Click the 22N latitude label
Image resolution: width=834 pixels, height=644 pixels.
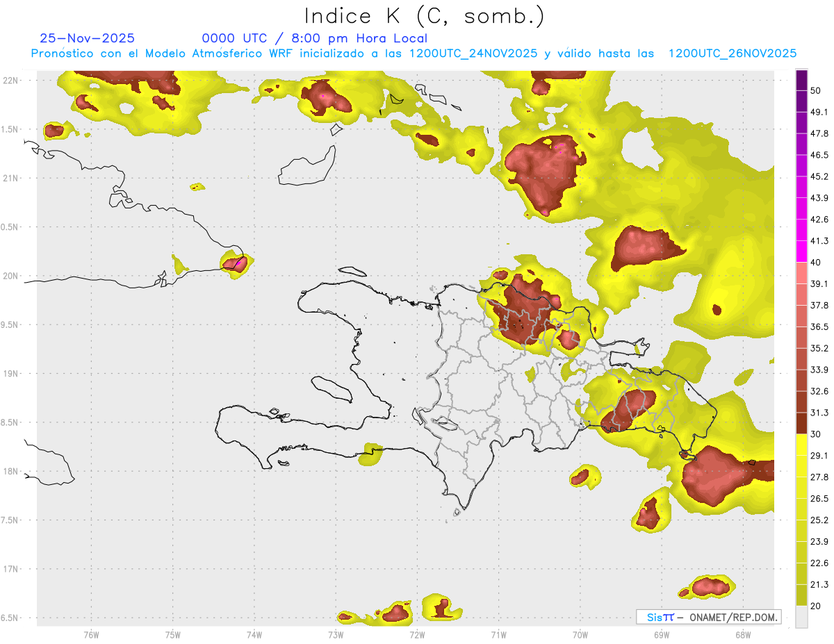pos(11,80)
